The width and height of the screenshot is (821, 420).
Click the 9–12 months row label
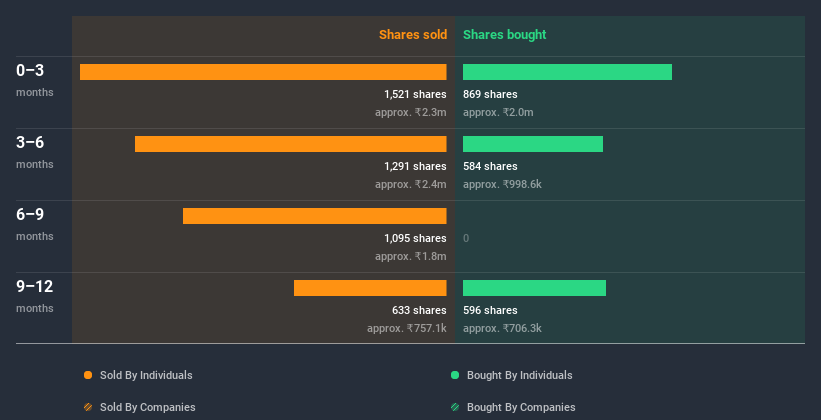[35, 296]
